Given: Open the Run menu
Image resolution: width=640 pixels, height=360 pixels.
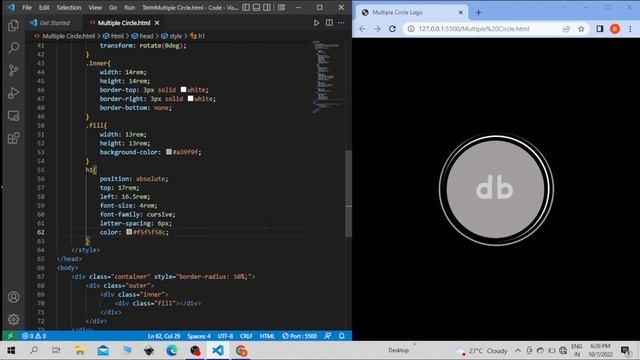Looking at the screenshot, I should click(129, 7).
